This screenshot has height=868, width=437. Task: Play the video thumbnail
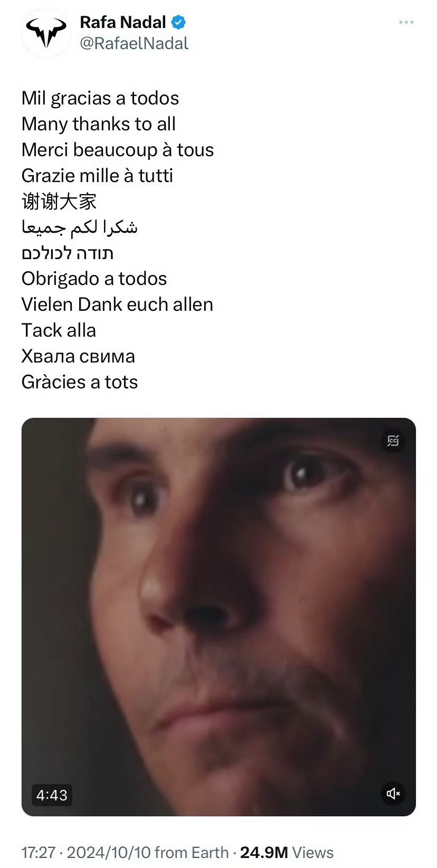pos(218,617)
